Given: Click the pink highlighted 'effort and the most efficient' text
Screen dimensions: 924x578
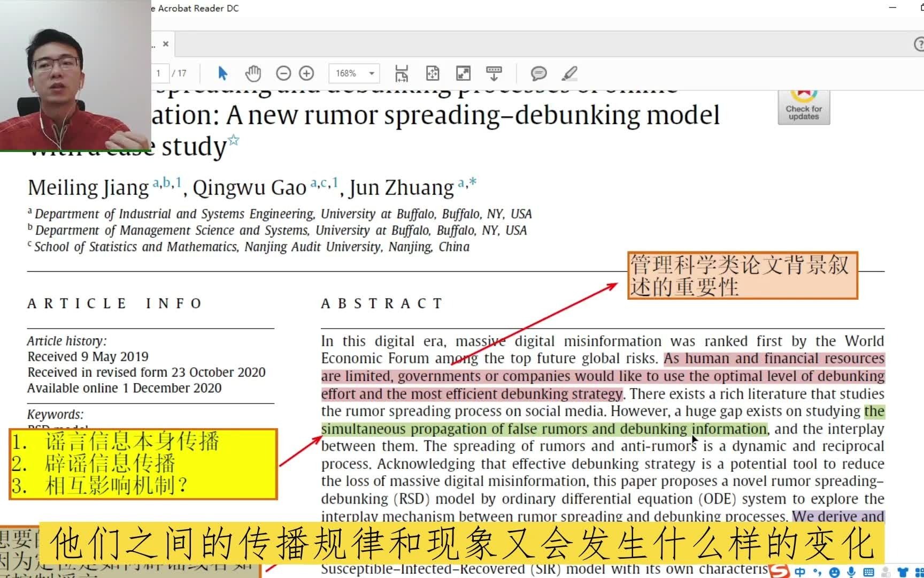Looking at the screenshot, I should (472, 394).
